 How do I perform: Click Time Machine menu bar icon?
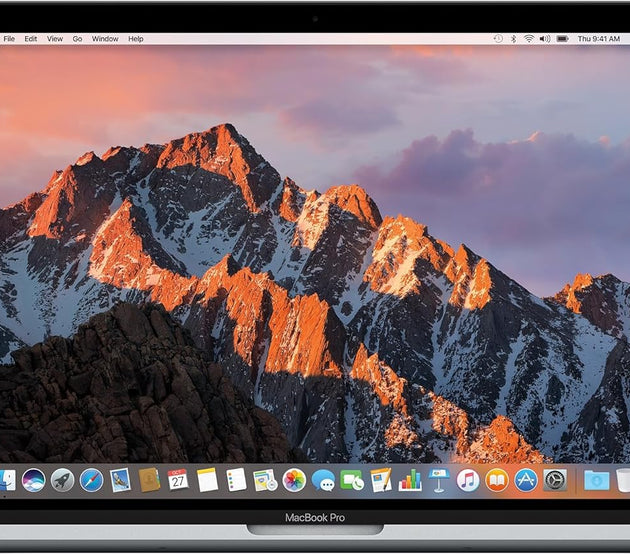point(498,39)
